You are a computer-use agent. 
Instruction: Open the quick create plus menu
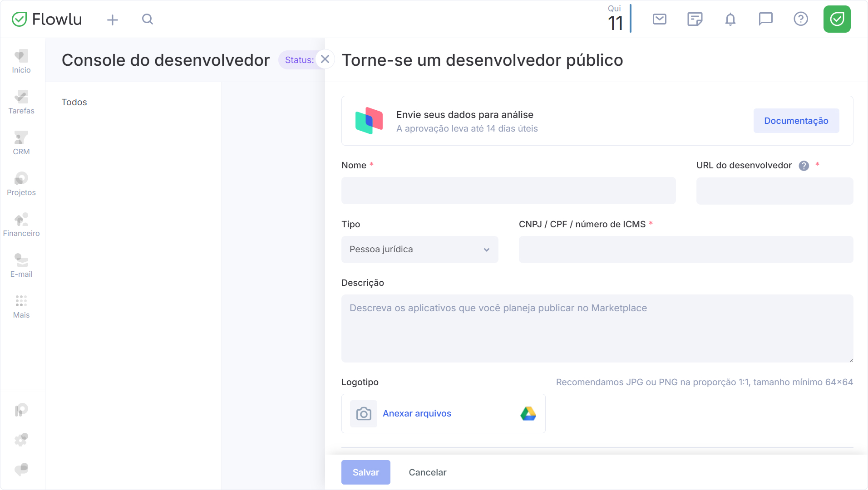(x=113, y=20)
